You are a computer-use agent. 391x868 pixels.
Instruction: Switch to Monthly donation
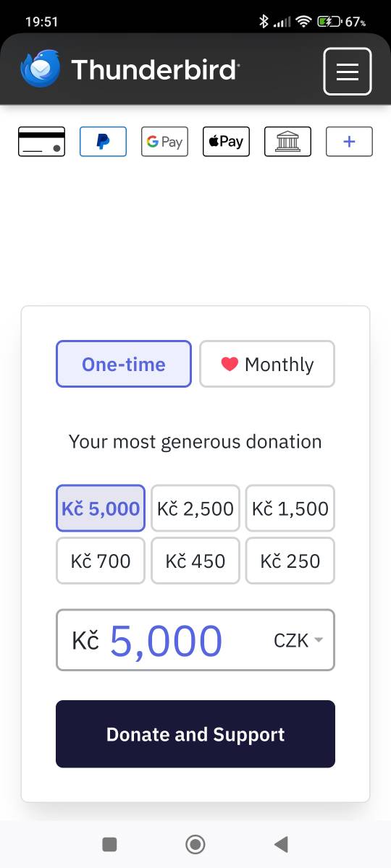pos(267,364)
